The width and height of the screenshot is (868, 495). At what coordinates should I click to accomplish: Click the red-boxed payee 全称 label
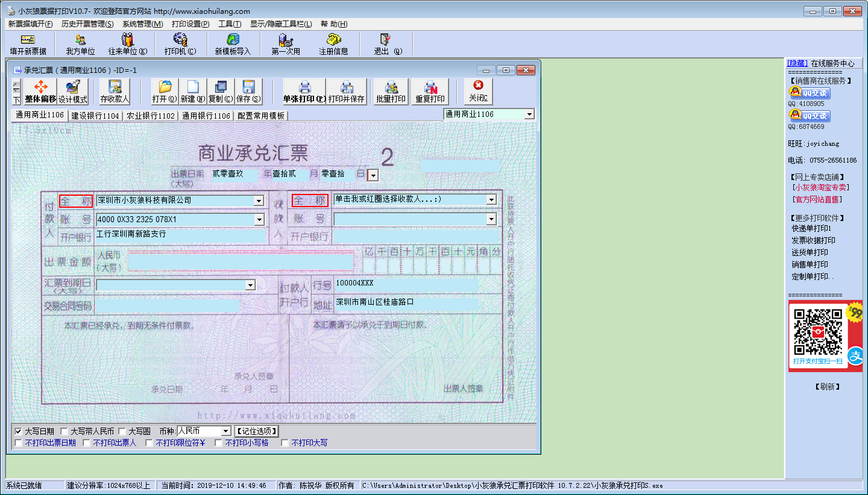tap(310, 201)
